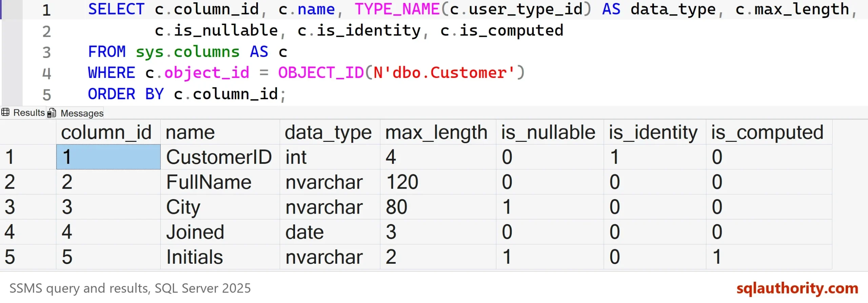
Task: Click sys.columns in FROM clause
Action: tap(188, 52)
